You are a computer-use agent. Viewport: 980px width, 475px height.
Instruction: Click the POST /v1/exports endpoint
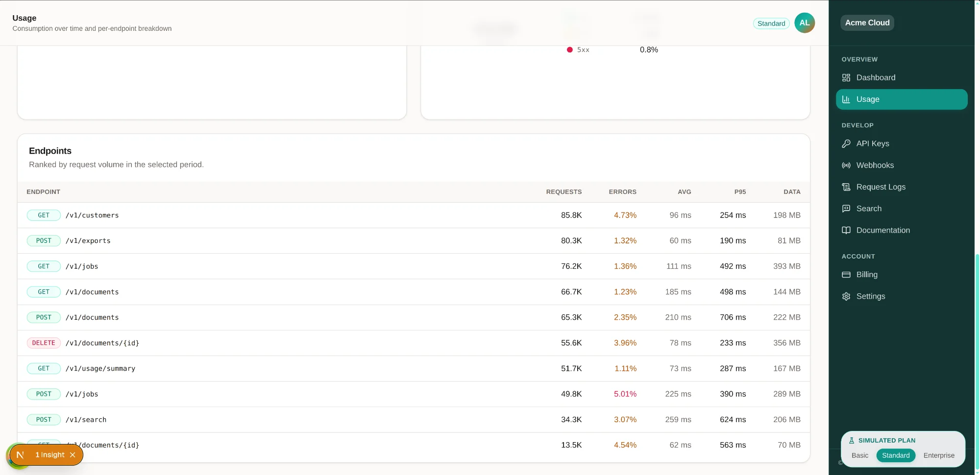[x=88, y=240]
